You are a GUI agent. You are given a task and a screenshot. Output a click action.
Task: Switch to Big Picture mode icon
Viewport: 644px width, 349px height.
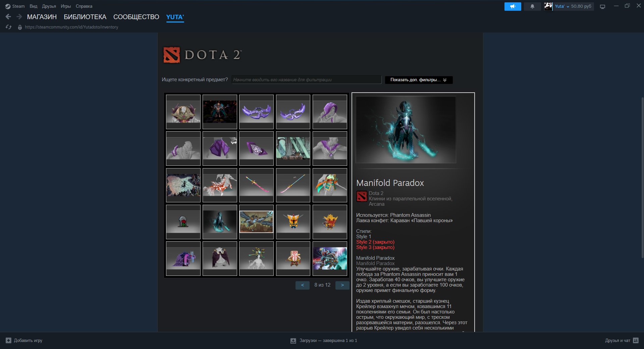tap(602, 6)
